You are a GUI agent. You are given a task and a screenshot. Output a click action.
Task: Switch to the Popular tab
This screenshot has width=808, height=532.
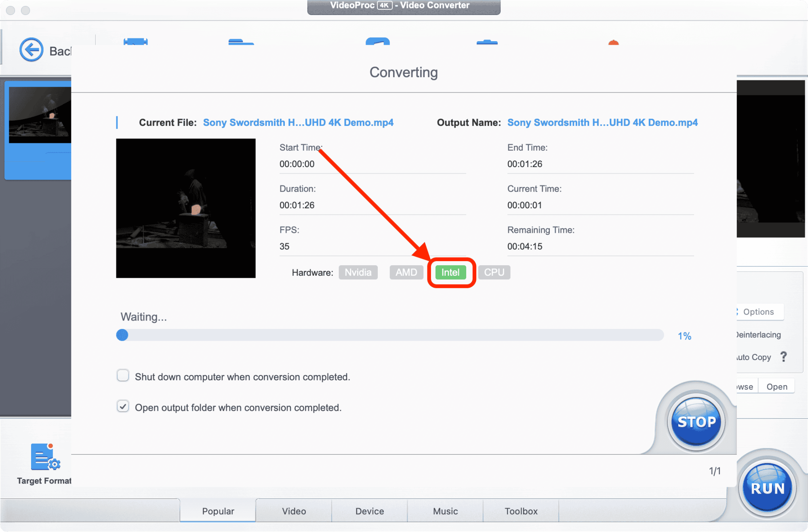tap(218, 511)
